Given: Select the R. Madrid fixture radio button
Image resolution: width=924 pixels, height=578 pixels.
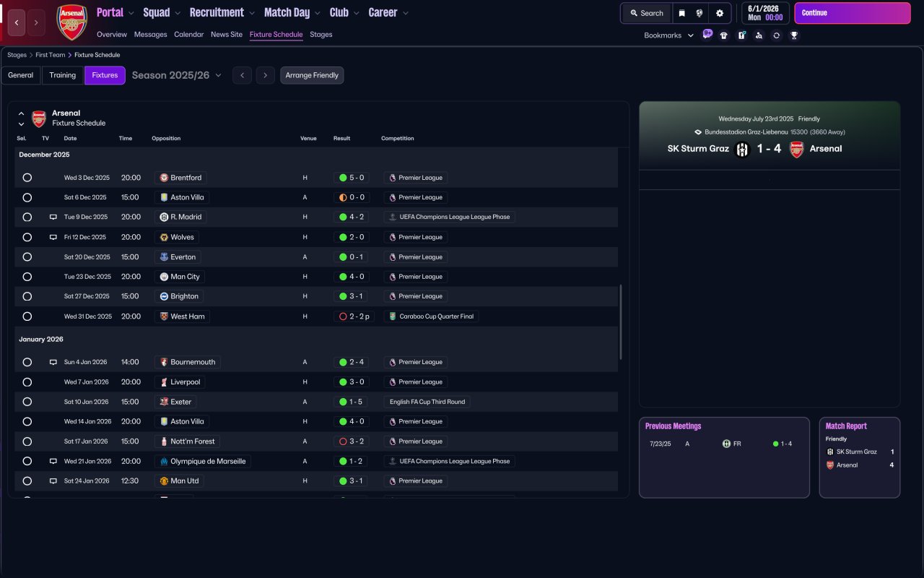Looking at the screenshot, I should 27,217.
